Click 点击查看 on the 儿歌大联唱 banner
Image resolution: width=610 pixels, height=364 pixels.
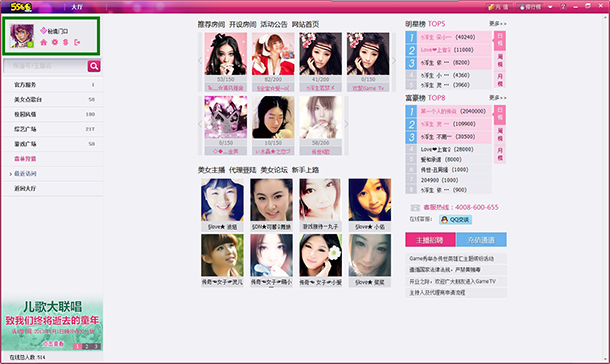[x=53, y=345]
